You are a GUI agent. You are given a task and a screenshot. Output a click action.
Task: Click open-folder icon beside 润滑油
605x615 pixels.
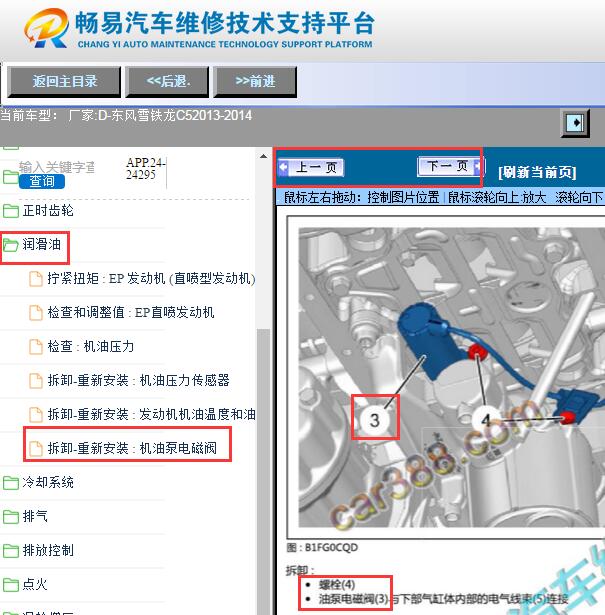(x=11, y=245)
